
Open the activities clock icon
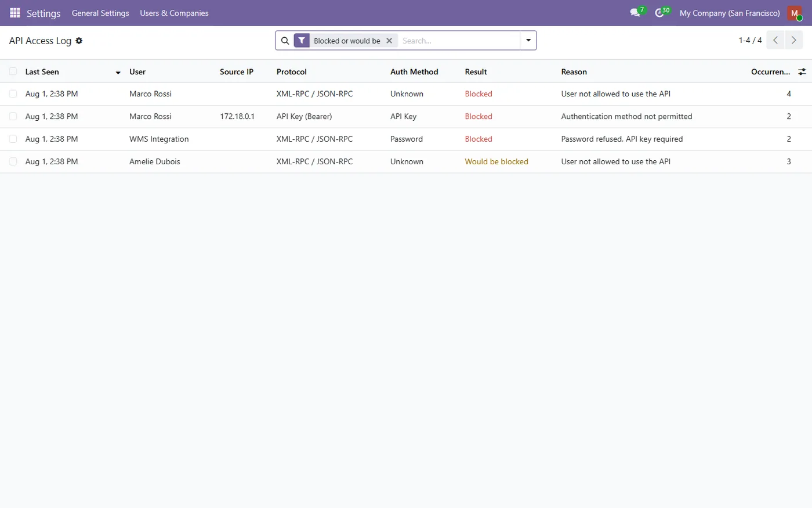659,13
